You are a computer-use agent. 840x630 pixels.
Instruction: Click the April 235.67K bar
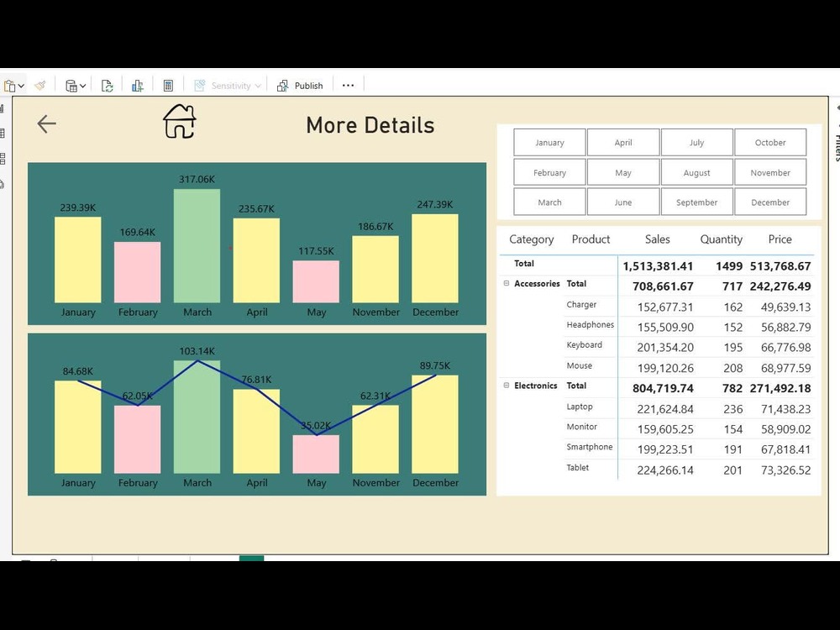click(256, 260)
